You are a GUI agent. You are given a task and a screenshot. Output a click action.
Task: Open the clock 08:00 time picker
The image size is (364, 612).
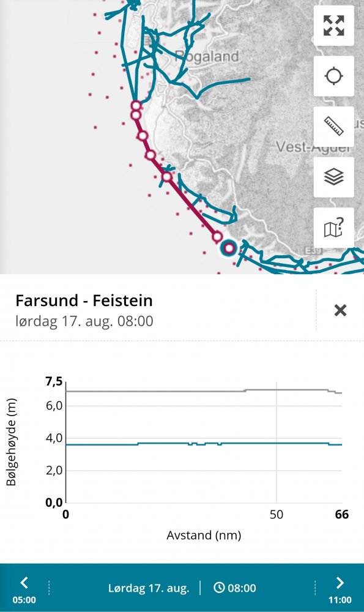click(x=235, y=588)
